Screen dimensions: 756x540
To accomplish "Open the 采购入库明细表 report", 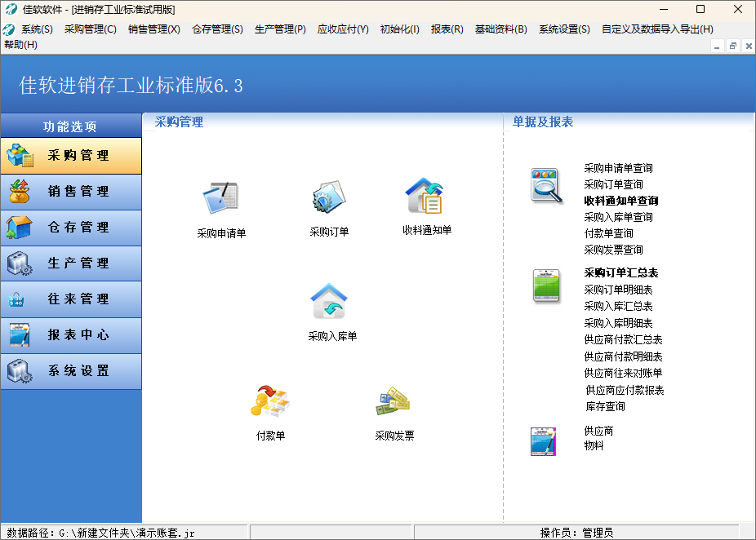I will click(x=618, y=323).
